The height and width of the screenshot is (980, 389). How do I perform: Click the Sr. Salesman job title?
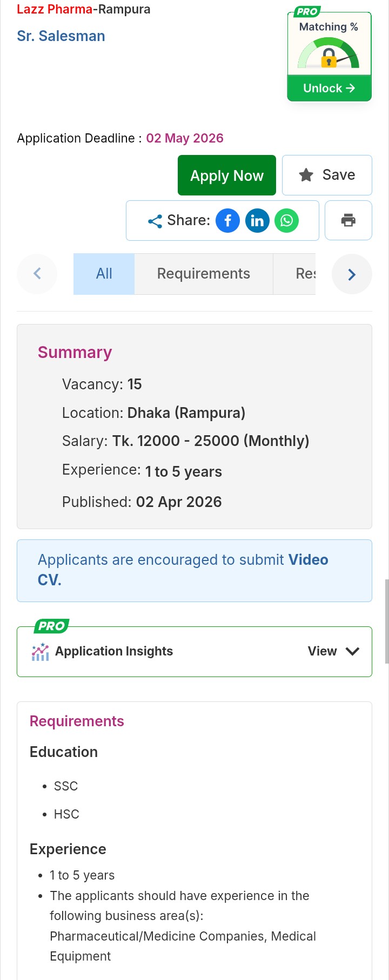[x=61, y=36]
